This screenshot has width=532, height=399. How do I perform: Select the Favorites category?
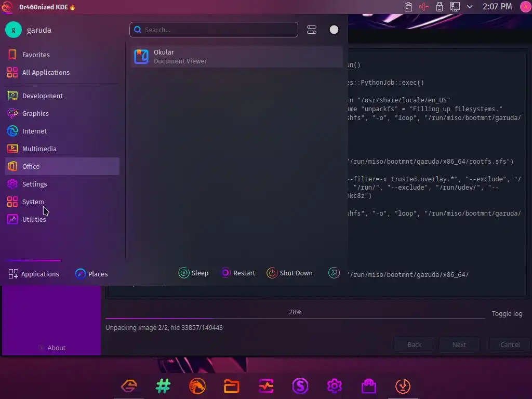tap(62, 55)
